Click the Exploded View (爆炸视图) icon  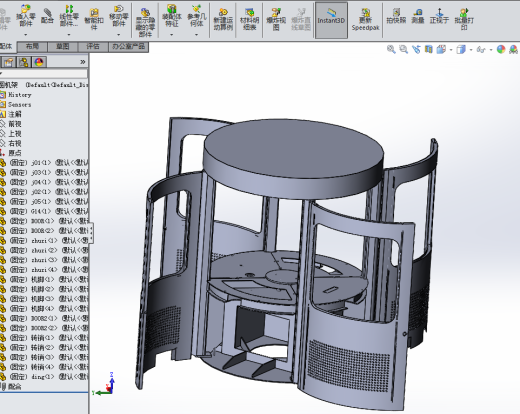276,19
